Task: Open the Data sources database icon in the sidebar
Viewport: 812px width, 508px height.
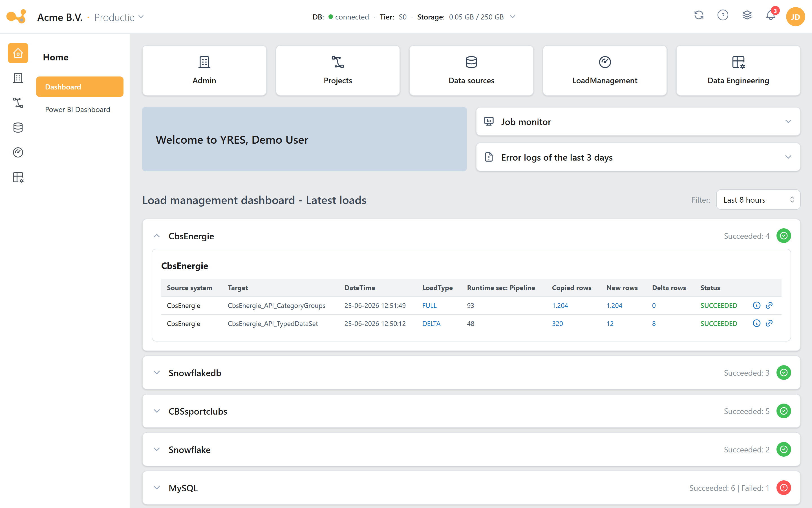Action: pos(18,128)
